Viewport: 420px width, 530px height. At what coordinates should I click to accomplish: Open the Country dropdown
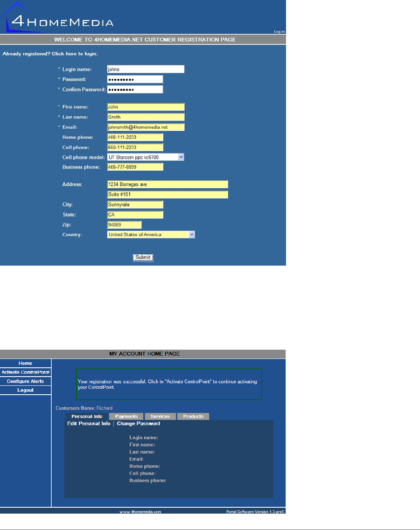[x=151, y=235]
